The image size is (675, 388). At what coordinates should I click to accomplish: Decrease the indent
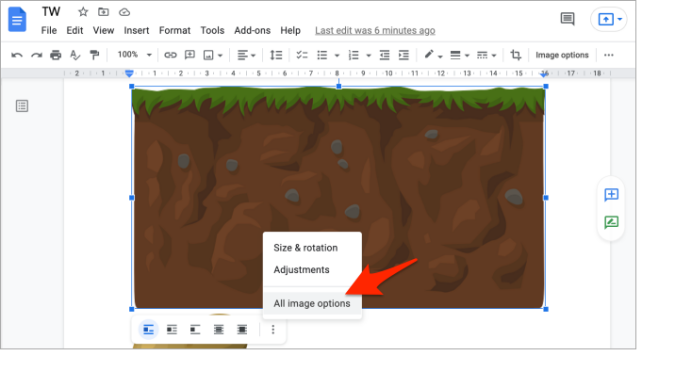pos(384,55)
